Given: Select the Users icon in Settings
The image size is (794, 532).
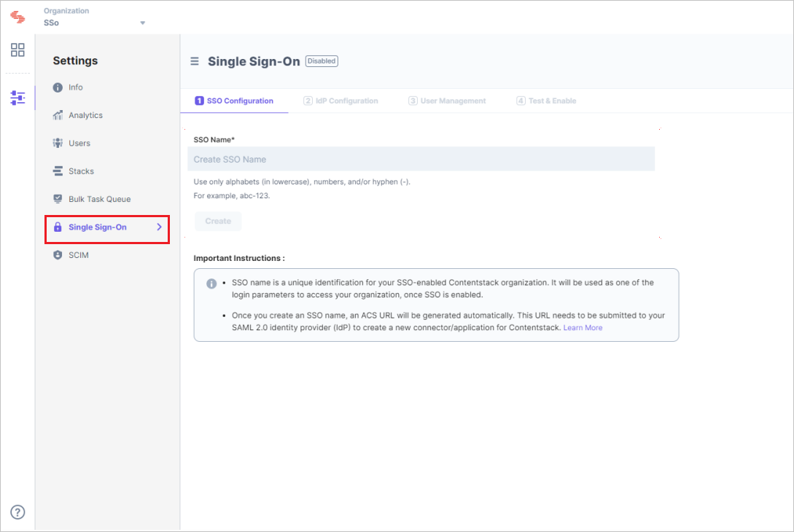Looking at the screenshot, I should (x=58, y=143).
